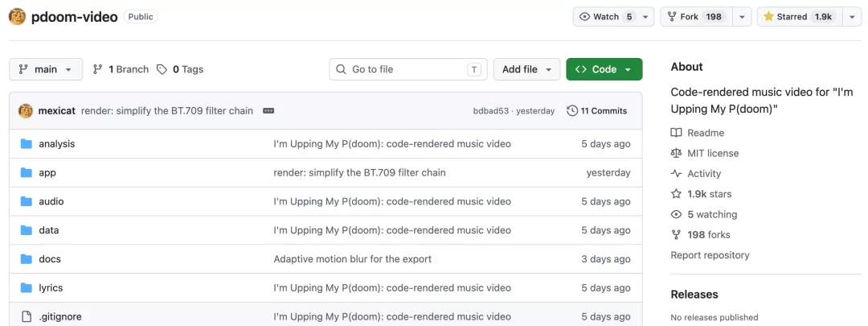This screenshot has height=326, width=868.
Task: Open the app folder
Action: [x=47, y=173]
